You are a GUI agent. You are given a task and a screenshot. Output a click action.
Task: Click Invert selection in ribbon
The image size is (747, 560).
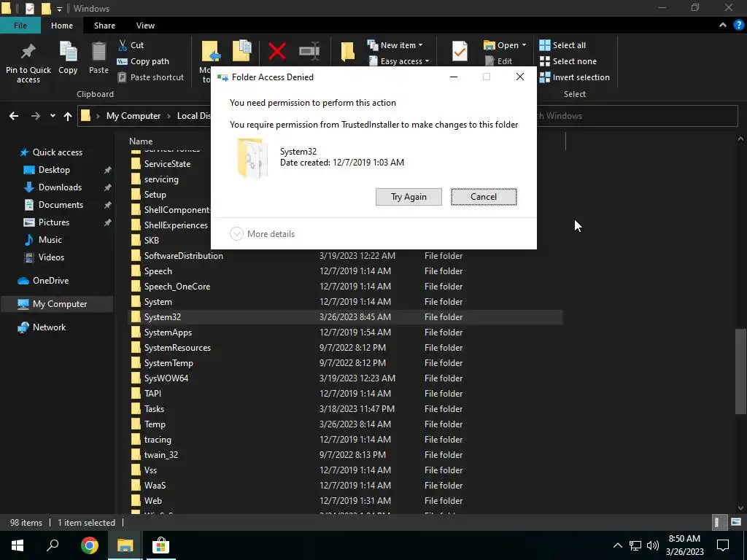click(x=575, y=77)
